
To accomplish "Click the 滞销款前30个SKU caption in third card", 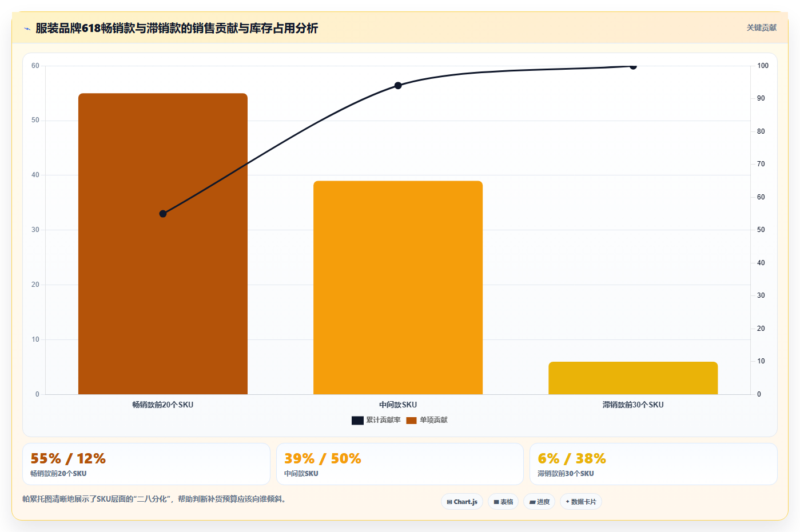I will [x=566, y=474].
